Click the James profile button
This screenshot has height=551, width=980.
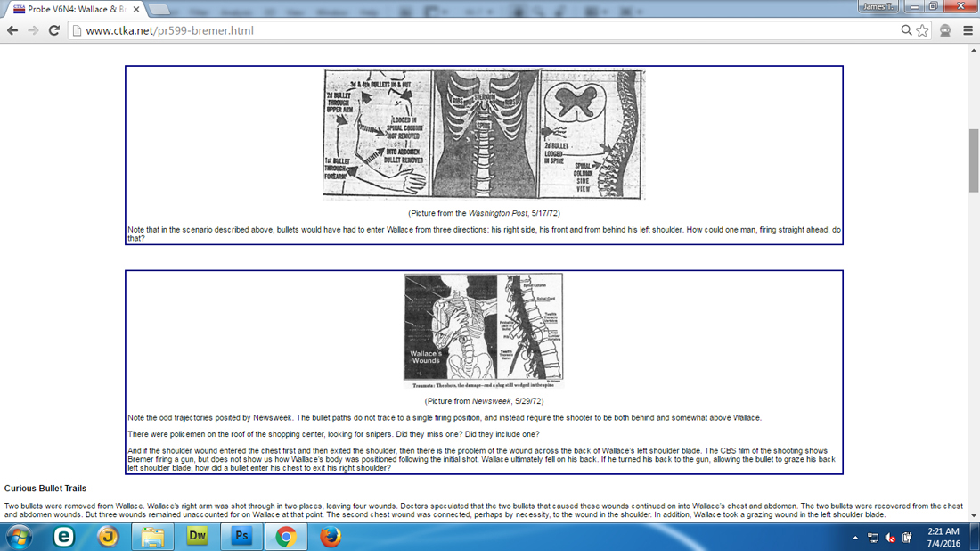878,7
